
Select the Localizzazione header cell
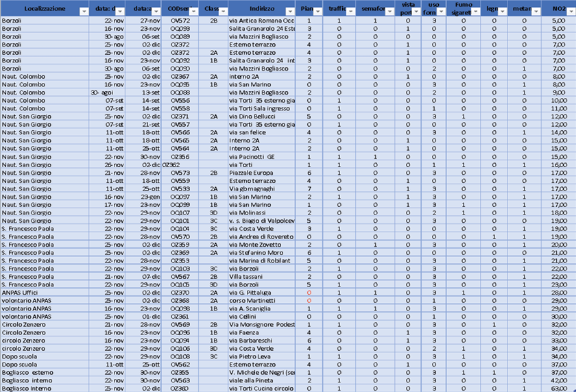tap(45, 8)
